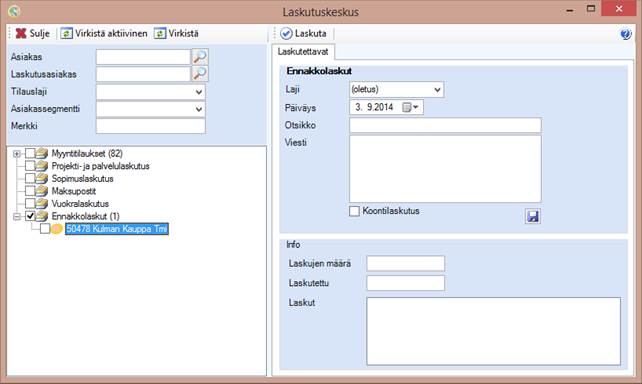
Task: Click the Otsikko input field
Action: click(x=445, y=125)
